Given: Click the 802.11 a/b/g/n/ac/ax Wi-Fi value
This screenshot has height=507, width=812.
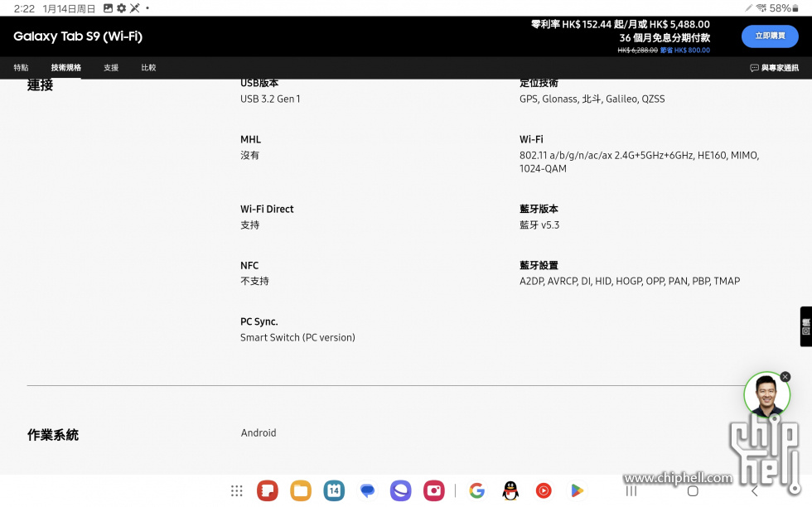Looking at the screenshot, I should click(x=639, y=162).
